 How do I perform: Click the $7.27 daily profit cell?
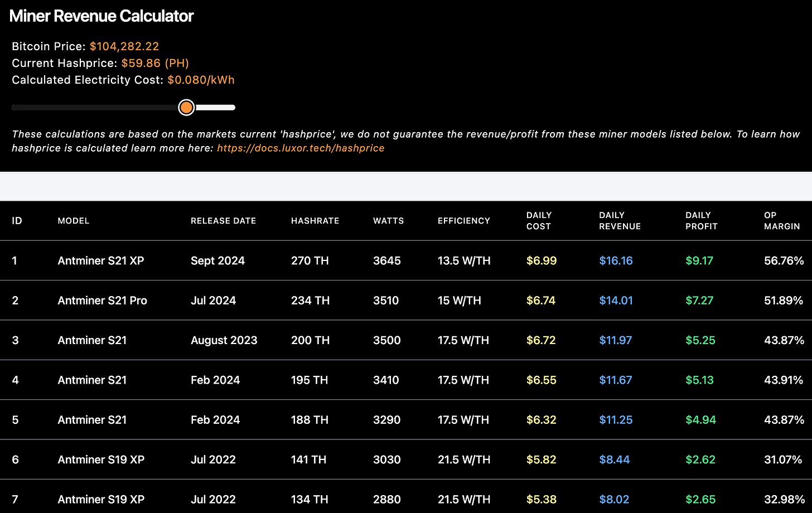coord(699,301)
